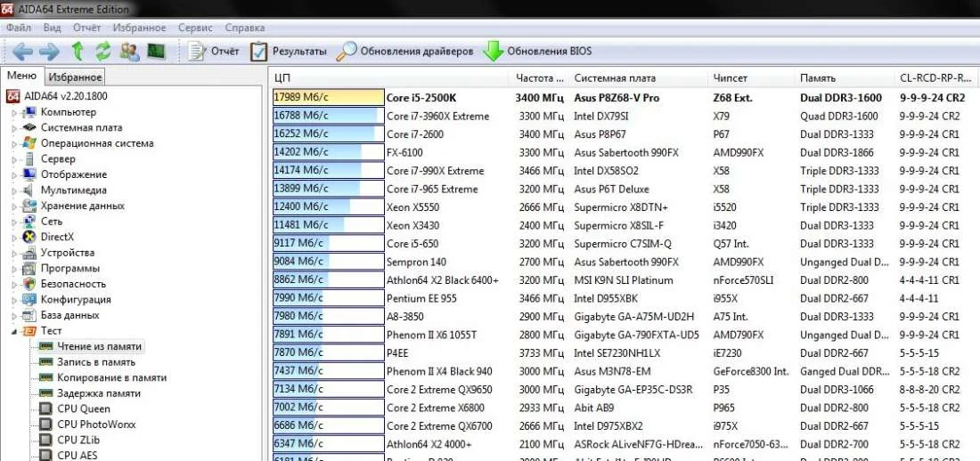Select the CPU Queen benchmark
The image size is (980, 461).
(x=83, y=409)
